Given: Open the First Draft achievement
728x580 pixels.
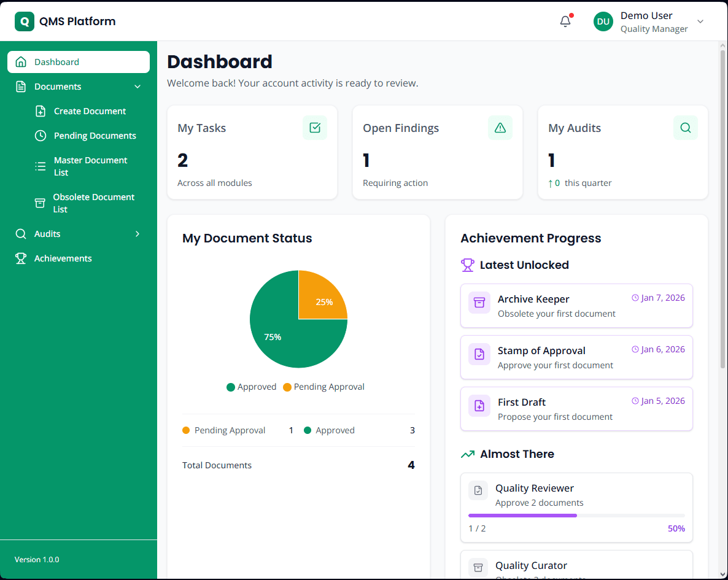Looking at the screenshot, I should [576, 409].
